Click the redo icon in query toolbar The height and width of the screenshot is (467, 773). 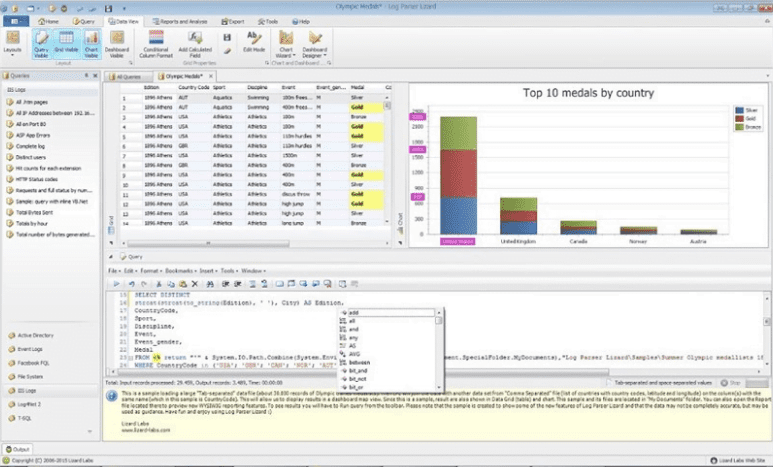(143, 284)
